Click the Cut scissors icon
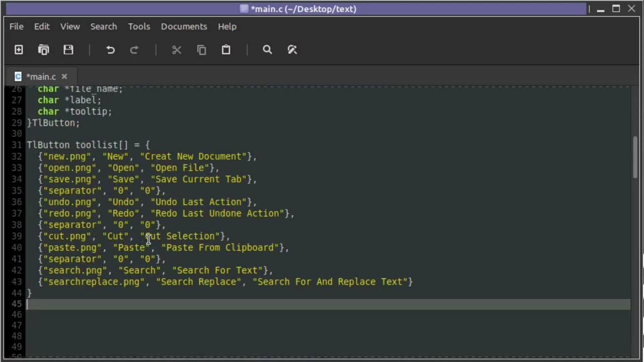 [x=177, y=50]
